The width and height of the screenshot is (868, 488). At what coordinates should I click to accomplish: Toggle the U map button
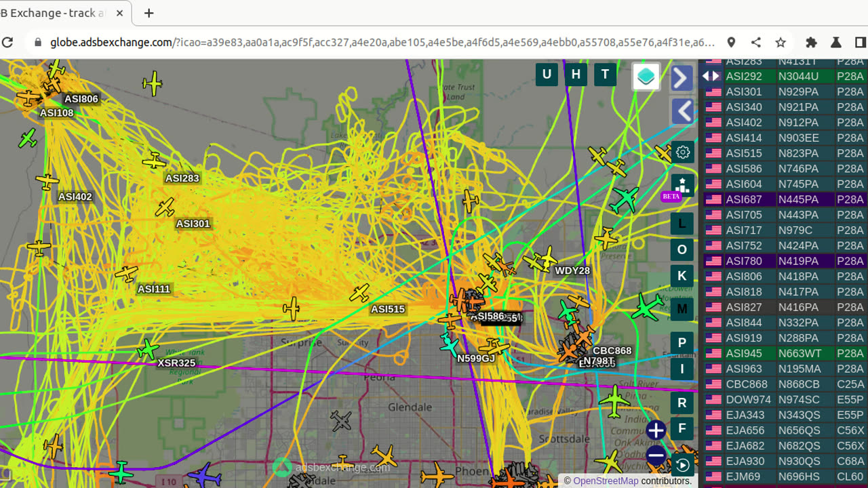point(547,75)
